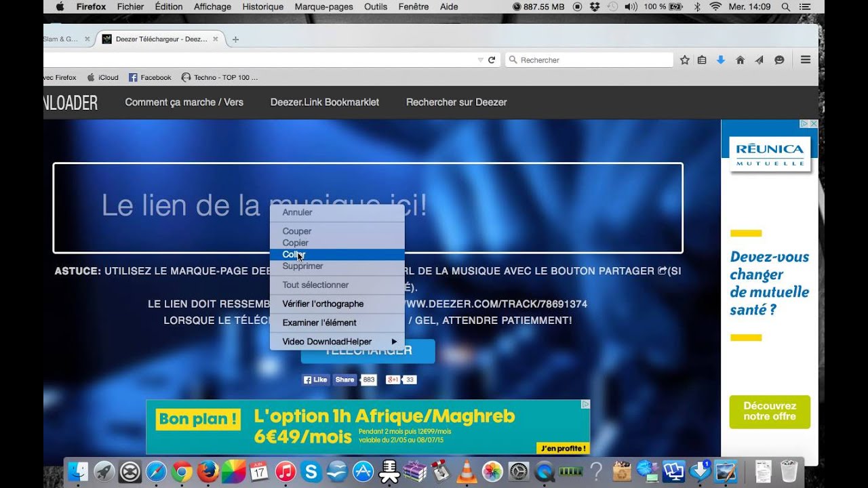Open the Techno - TOP 100 bookmark
This screenshot has height=488, width=868.
click(220, 77)
